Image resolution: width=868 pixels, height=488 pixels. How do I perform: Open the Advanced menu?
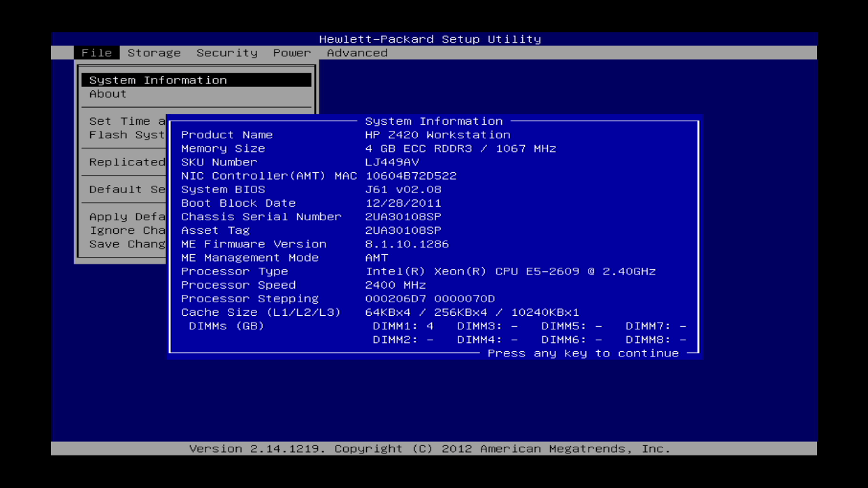pyautogui.click(x=357, y=53)
